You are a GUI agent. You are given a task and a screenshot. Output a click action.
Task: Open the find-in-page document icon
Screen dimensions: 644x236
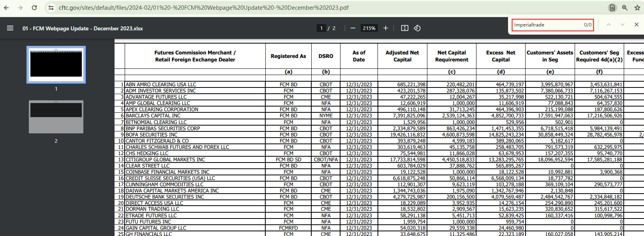pos(612,8)
